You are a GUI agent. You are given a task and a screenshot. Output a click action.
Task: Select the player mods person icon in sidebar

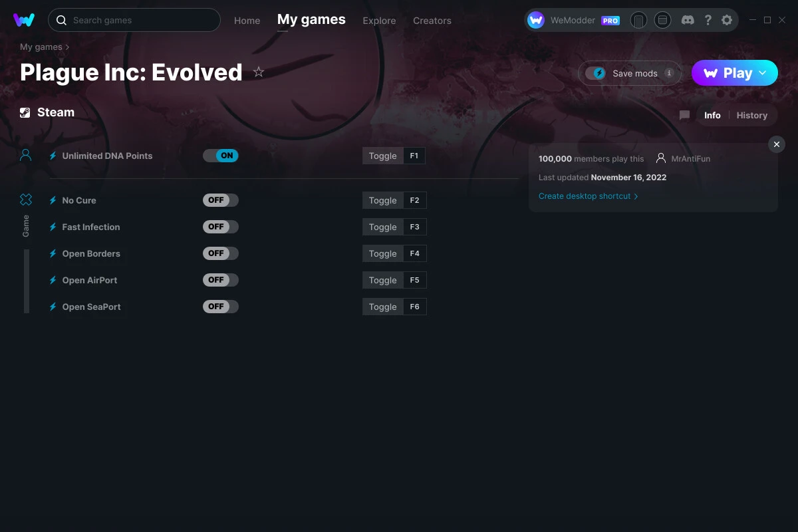pos(25,154)
